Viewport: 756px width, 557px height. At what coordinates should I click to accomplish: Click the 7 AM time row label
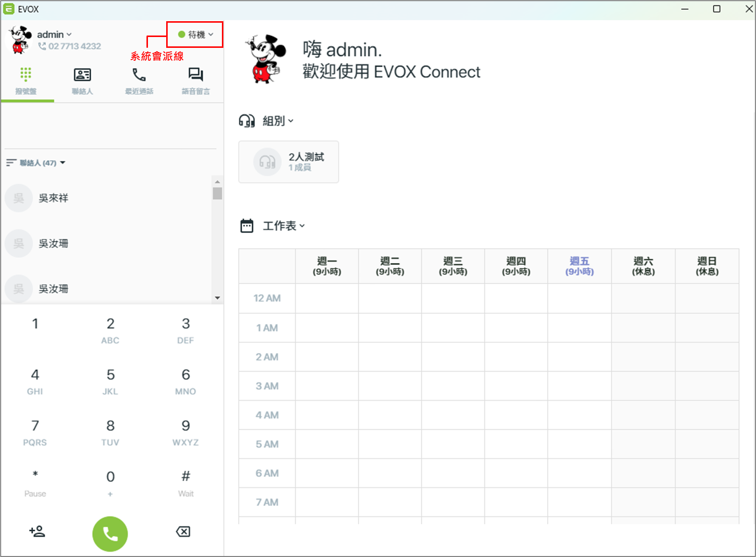(267, 502)
